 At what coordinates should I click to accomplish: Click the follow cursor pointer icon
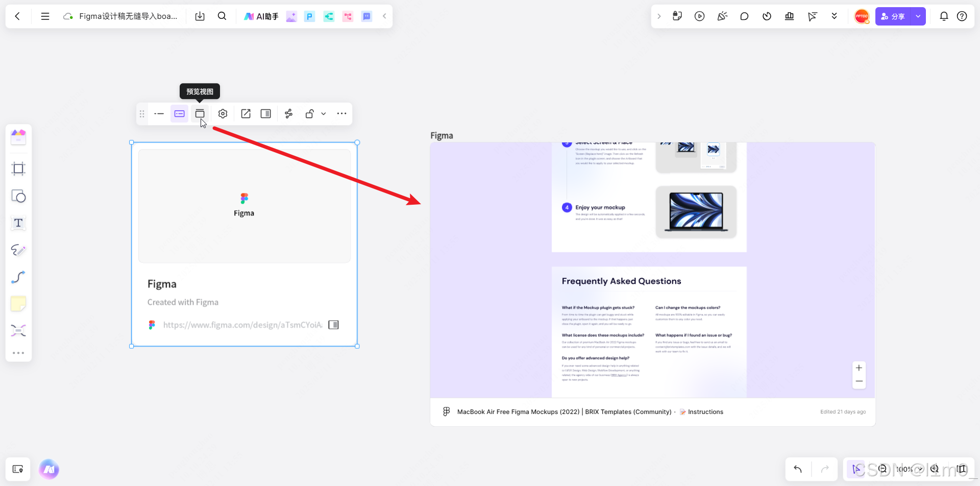click(x=812, y=16)
